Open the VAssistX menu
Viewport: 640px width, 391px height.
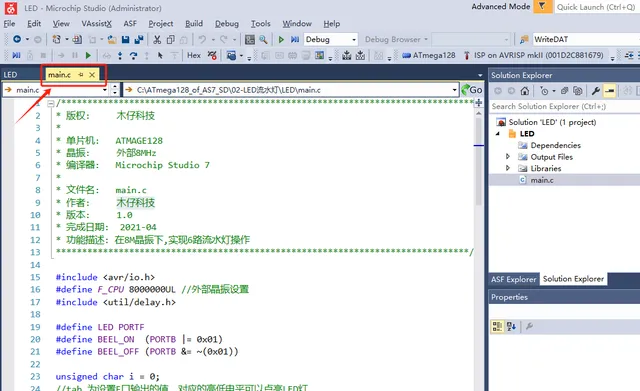(96, 24)
